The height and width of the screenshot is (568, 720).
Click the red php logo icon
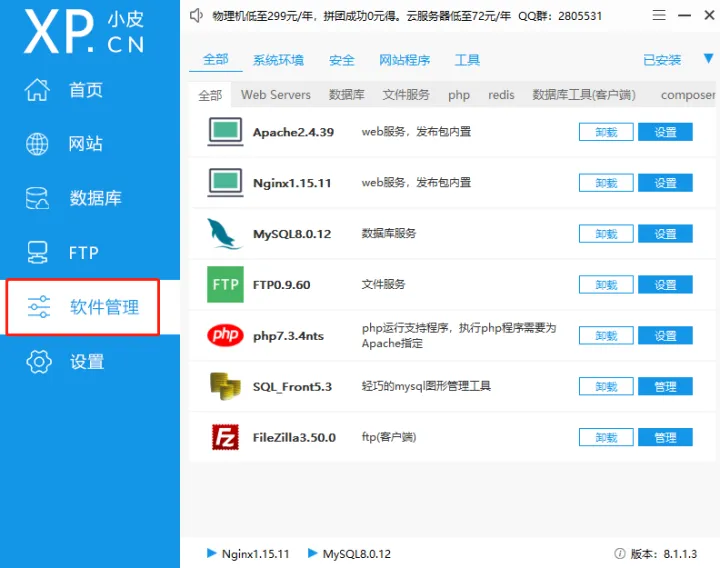tap(225, 335)
